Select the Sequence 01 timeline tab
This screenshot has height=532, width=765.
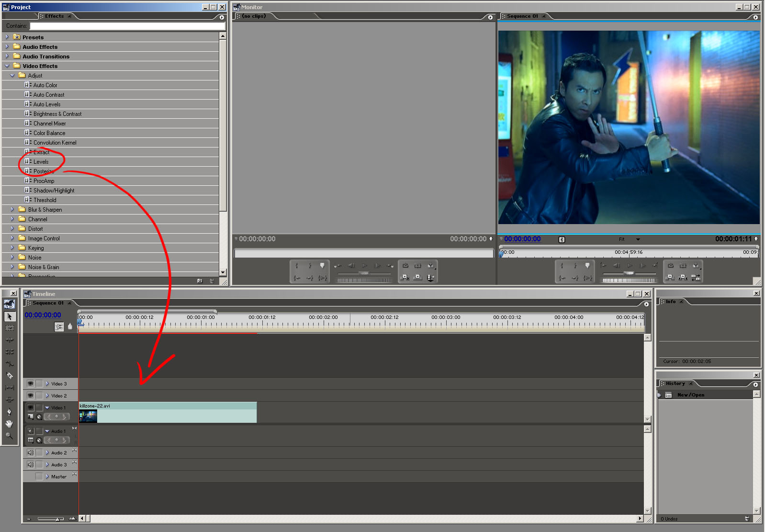(x=48, y=303)
